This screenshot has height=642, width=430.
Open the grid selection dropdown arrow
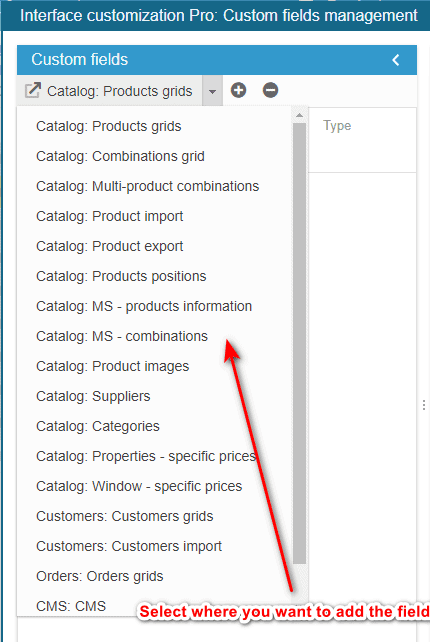(x=212, y=90)
